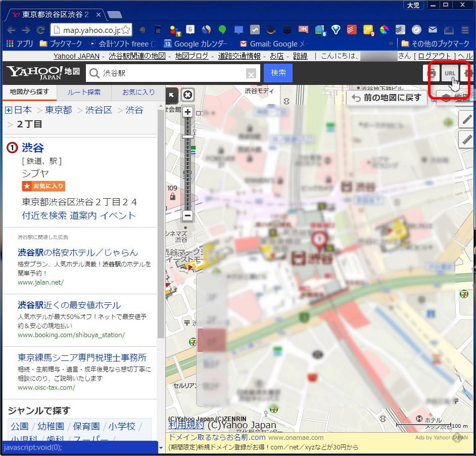The height and width of the screenshot is (456, 476).
Task: Click お店 top link
Action: coord(277,56)
